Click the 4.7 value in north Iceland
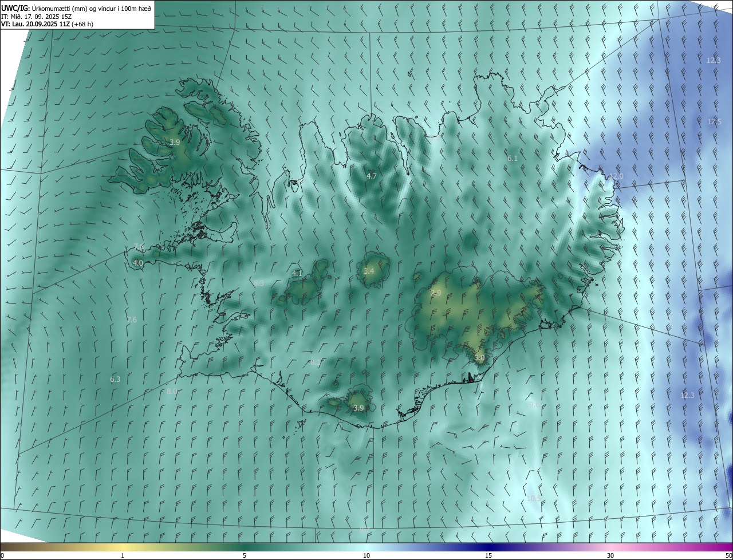733x560 pixels. tap(372, 176)
